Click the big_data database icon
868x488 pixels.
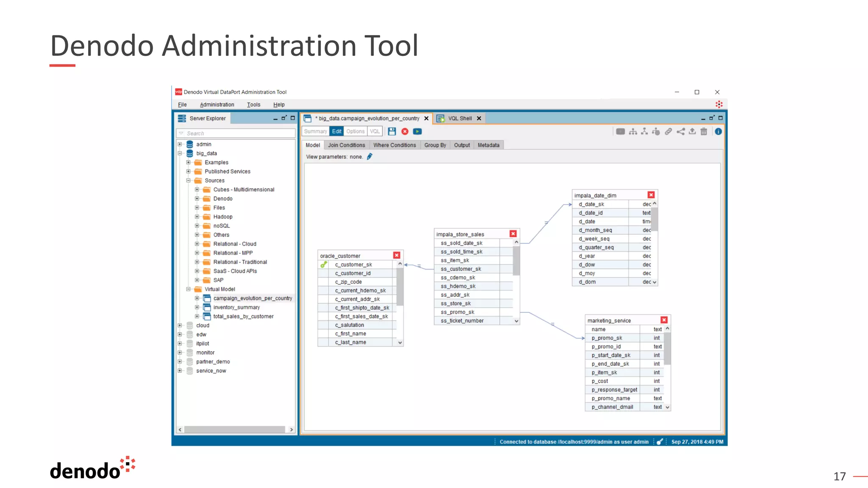190,153
